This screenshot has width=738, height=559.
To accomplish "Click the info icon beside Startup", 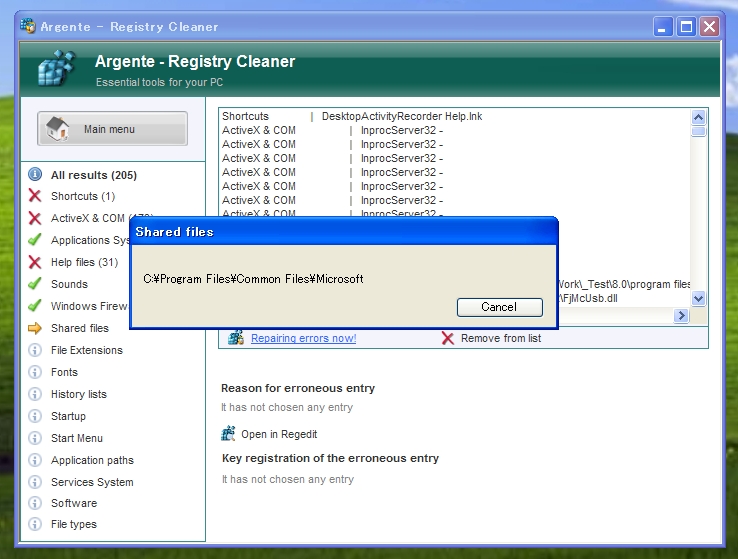I will click(35, 416).
